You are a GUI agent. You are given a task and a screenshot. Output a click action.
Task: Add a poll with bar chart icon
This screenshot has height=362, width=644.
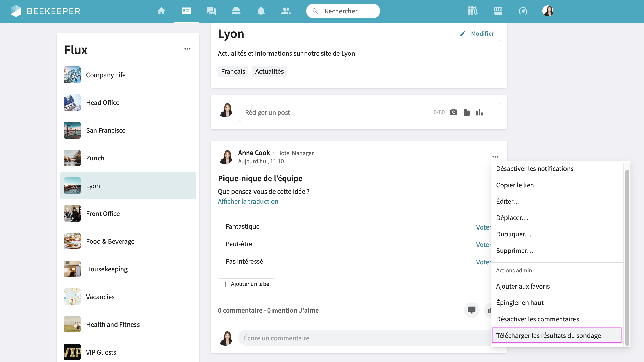click(479, 112)
